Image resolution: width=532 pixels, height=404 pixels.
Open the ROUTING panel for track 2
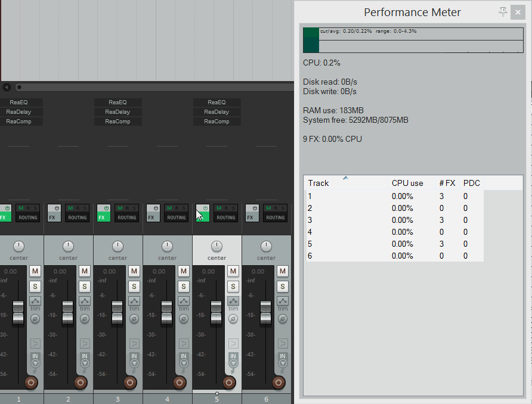tap(78, 217)
